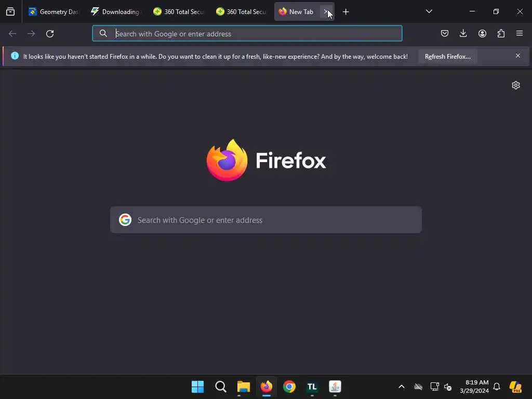This screenshot has width=532, height=399.
Task: Open network status tray icon
Action: [x=434, y=387]
